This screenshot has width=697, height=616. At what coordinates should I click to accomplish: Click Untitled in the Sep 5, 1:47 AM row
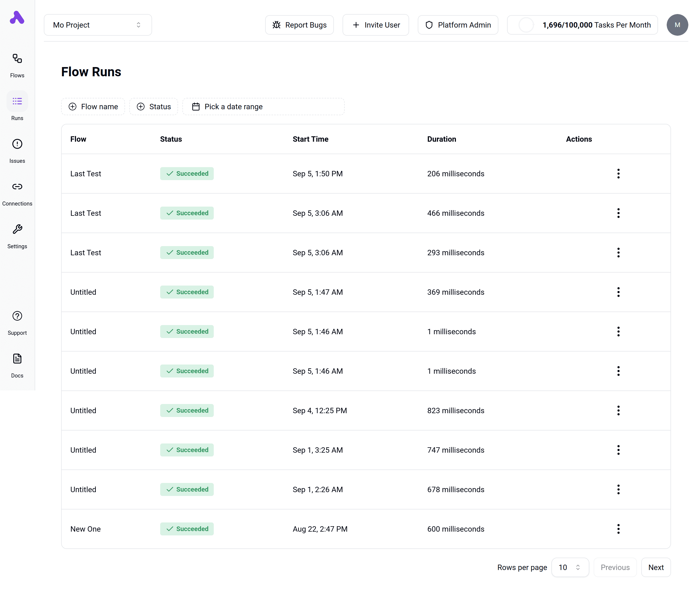click(83, 292)
